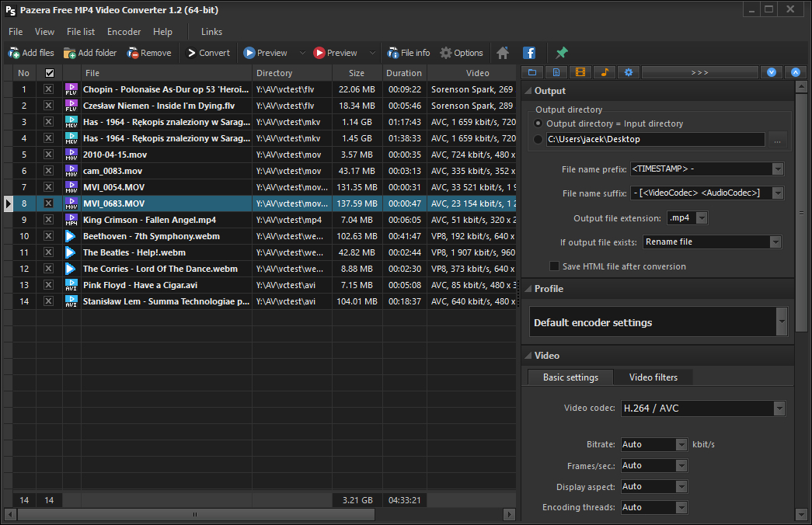Open the Default encoder settings profile dropdown
Viewport: 812px width, 525px height.
click(x=782, y=322)
